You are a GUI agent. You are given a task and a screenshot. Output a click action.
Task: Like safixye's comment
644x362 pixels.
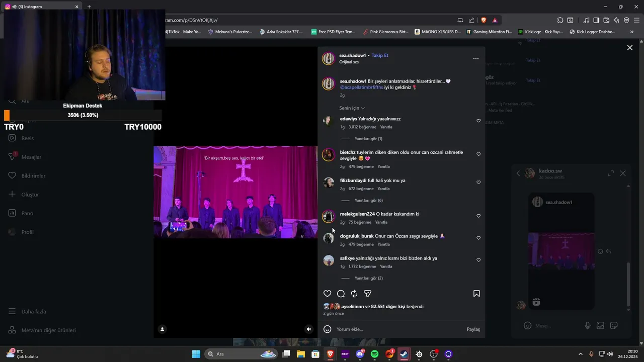coord(478,260)
